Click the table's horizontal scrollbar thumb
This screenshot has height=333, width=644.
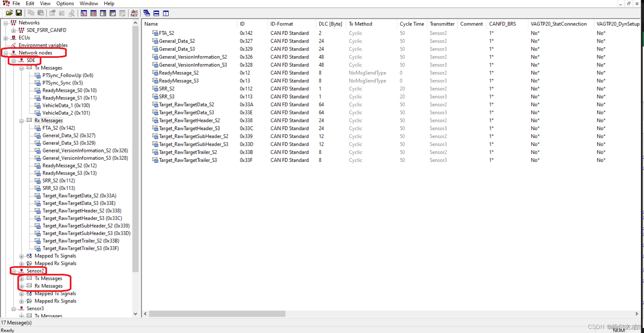217,314
